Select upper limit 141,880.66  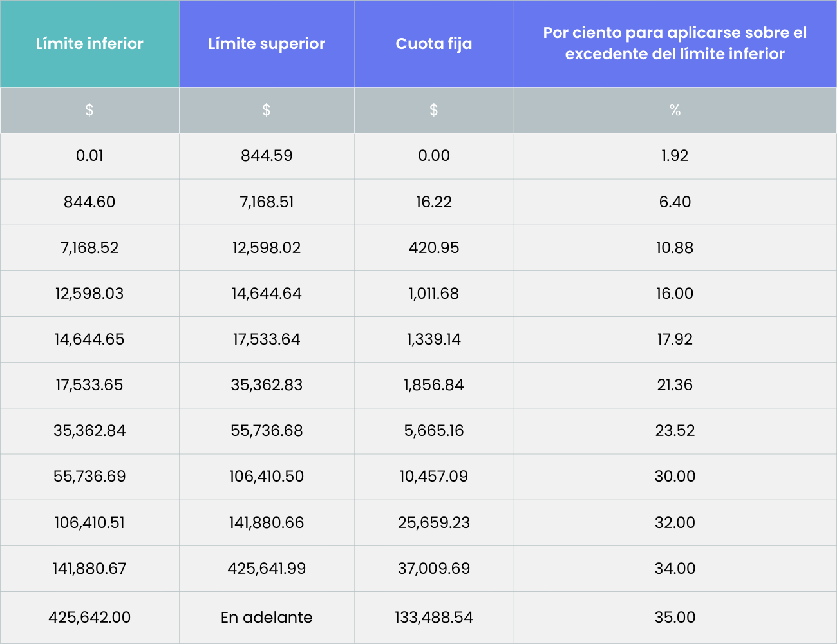[x=267, y=522]
